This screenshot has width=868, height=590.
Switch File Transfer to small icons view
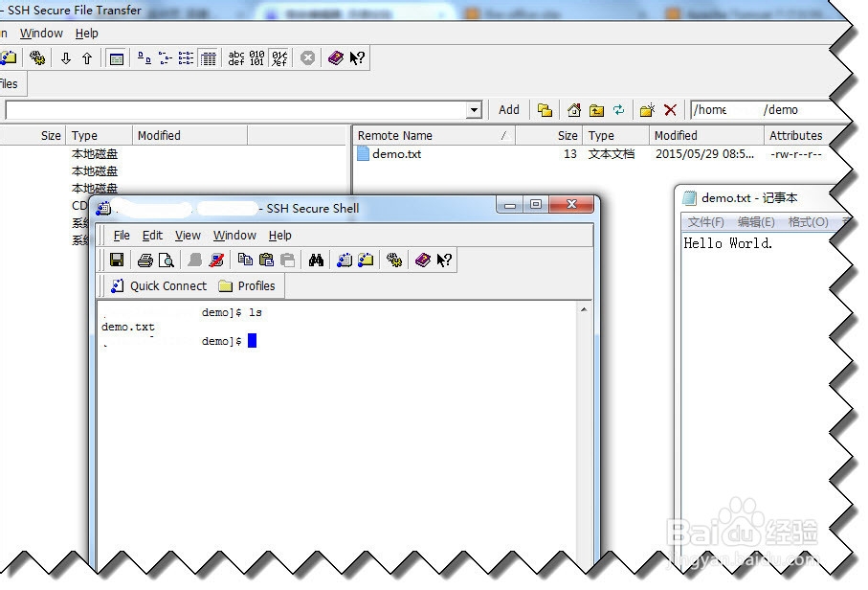pyautogui.click(x=165, y=57)
